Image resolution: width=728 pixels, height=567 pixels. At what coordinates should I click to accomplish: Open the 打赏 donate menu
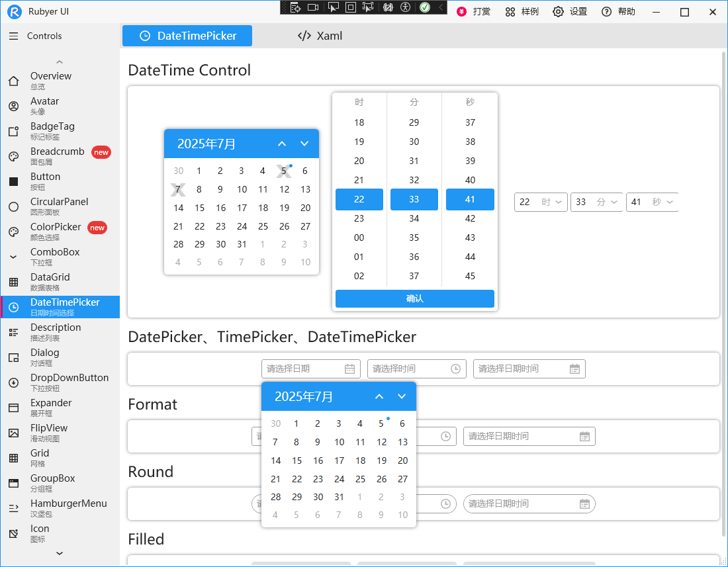coord(474,12)
